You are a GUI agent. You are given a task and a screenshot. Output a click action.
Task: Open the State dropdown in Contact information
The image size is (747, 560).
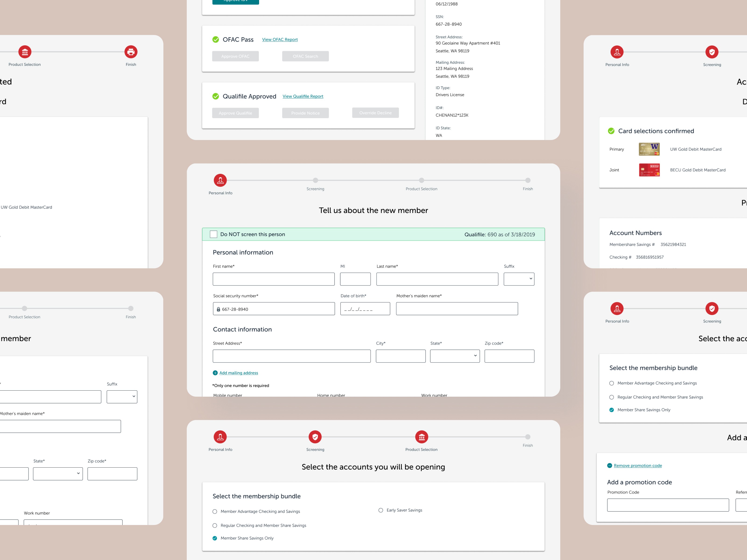pos(455,356)
